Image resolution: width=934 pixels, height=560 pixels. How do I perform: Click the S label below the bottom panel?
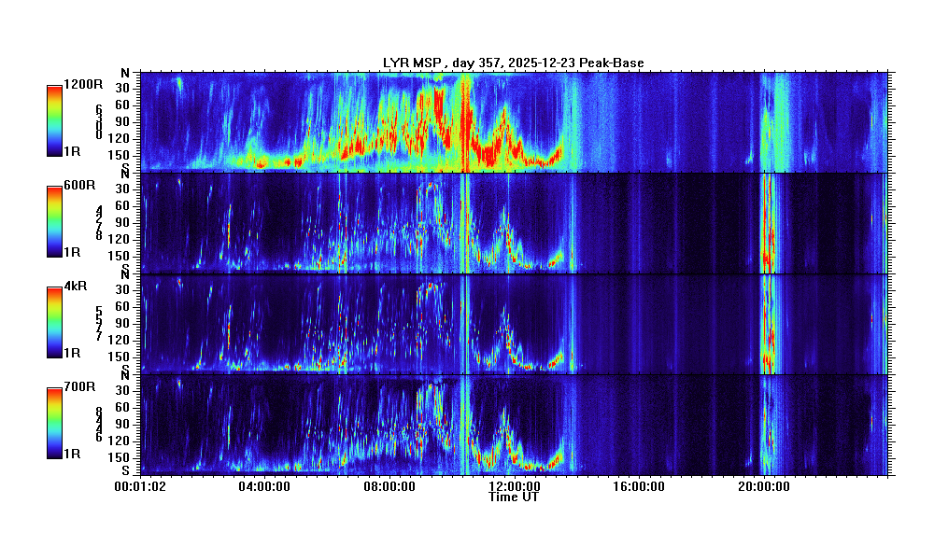[x=124, y=471]
